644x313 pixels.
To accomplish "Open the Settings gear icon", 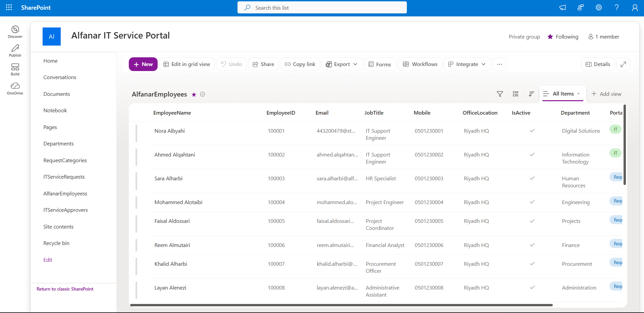I will (x=599, y=7).
